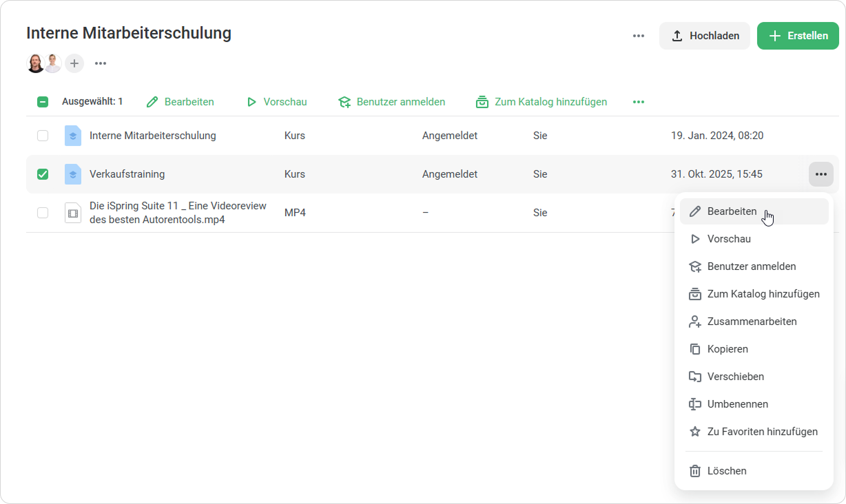Uncheck the Verkaufstraining row checkbox
This screenshot has width=846, height=504.
click(x=43, y=174)
